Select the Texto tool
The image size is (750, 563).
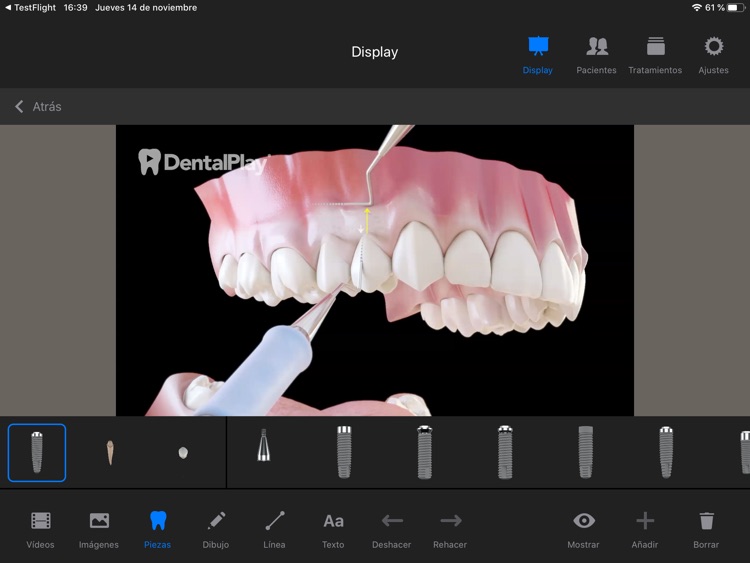[333, 530]
